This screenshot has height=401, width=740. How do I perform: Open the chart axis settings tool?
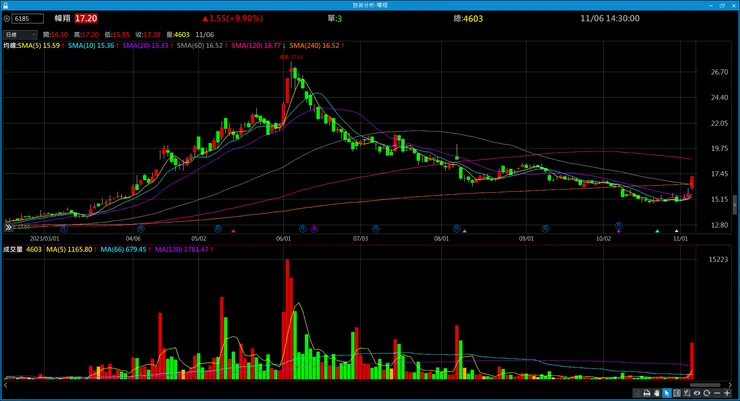(x=687, y=393)
